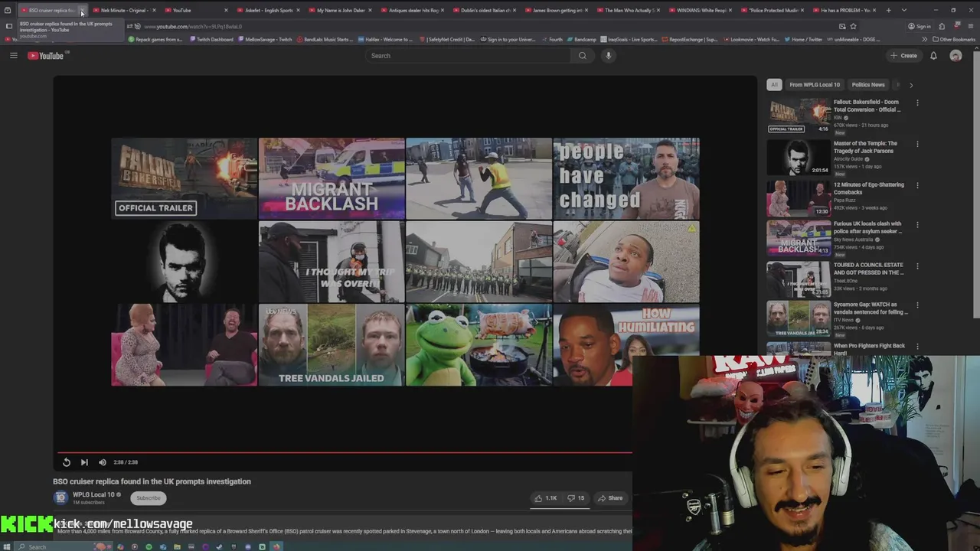Image resolution: width=980 pixels, height=551 pixels.
Task: Subscribe to WPLG Local 10
Action: click(x=149, y=498)
